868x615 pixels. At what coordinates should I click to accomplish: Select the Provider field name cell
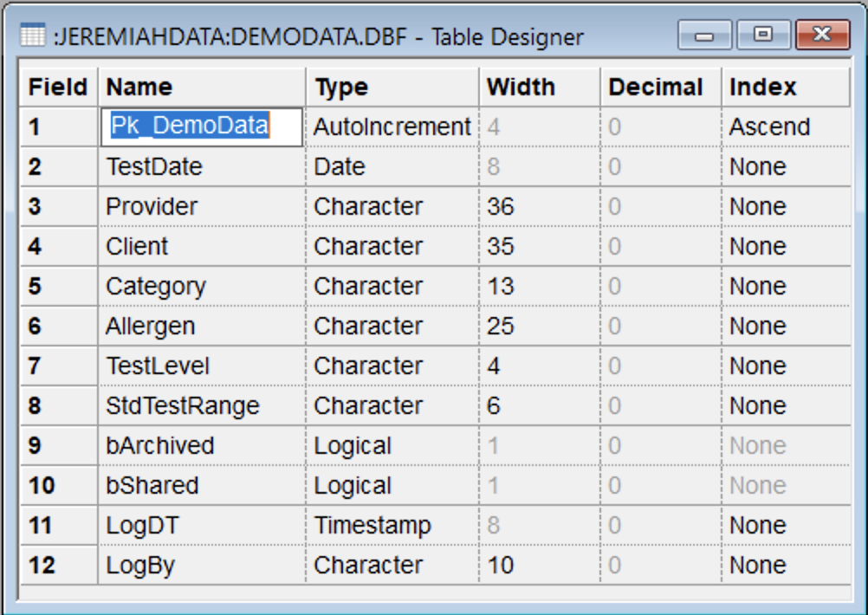point(201,206)
